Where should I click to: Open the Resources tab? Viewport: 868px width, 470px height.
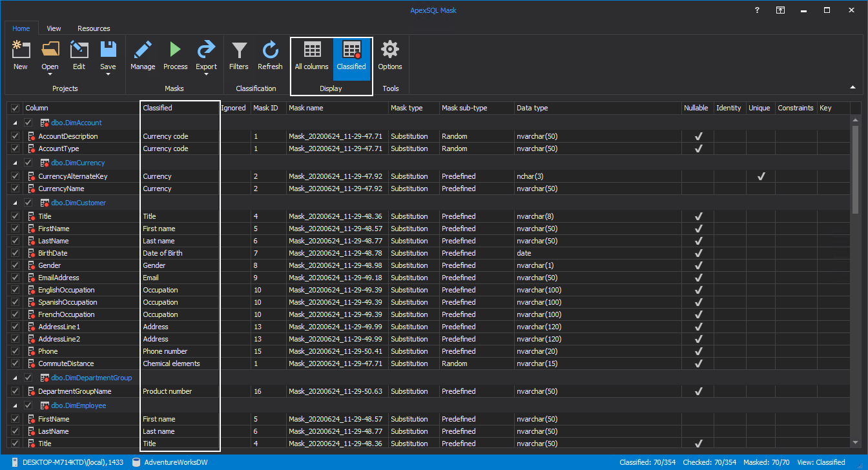[94, 28]
